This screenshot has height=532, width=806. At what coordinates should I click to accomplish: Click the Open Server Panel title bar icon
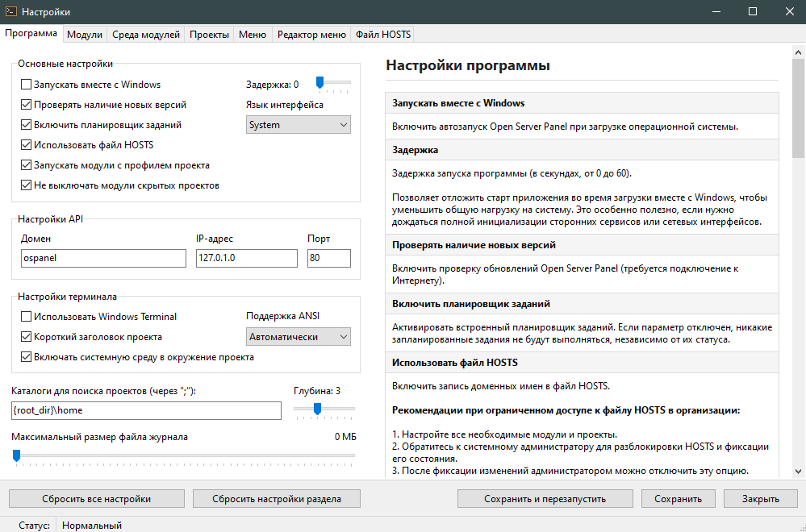(13, 11)
